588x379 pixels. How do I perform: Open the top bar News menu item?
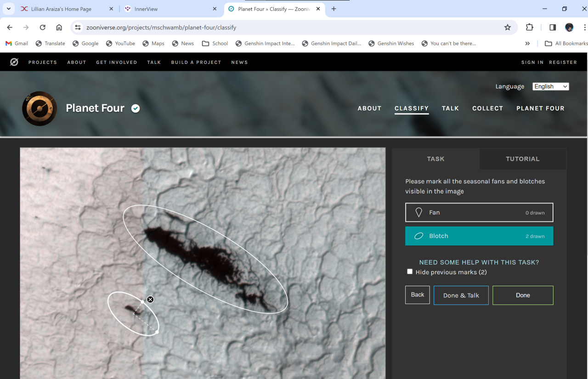[239, 62]
